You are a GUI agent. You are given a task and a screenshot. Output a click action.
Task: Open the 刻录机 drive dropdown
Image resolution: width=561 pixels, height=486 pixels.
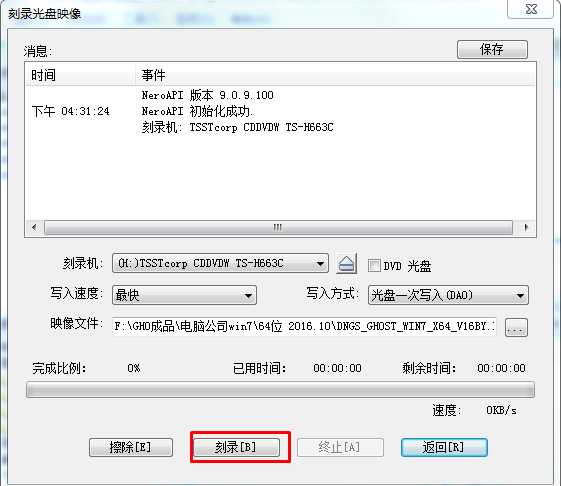click(x=220, y=264)
